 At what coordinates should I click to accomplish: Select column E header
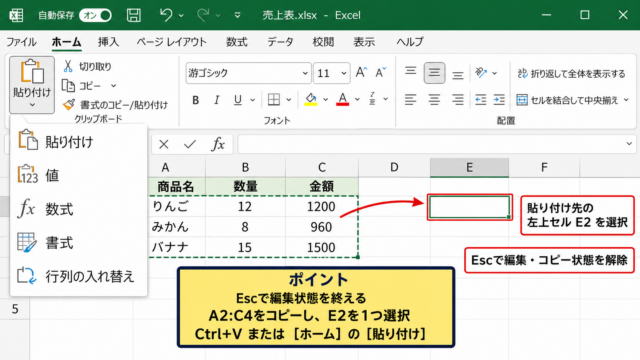[469, 167]
